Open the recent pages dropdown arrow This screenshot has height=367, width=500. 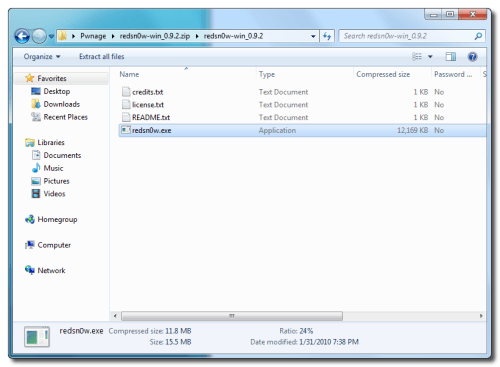pyautogui.click(x=51, y=36)
